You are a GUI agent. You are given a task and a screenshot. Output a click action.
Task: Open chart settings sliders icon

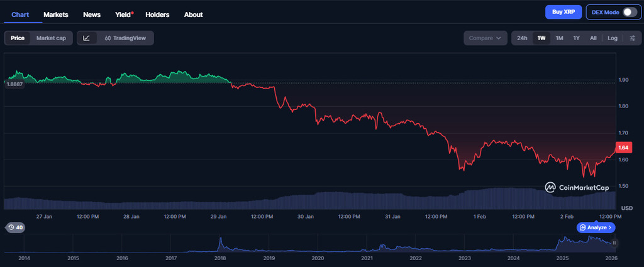[x=632, y=38]
